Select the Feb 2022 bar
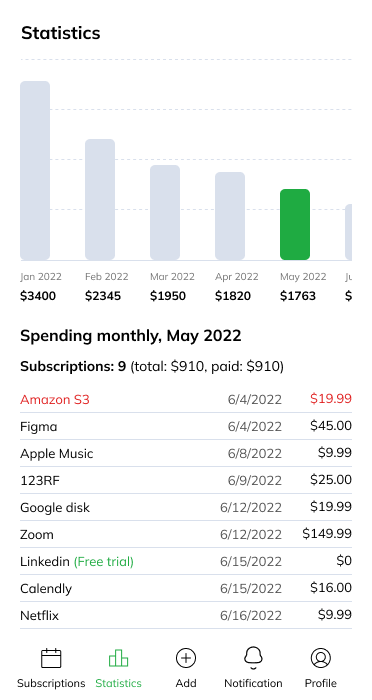The image size is (372, 700). click(100, 200)
